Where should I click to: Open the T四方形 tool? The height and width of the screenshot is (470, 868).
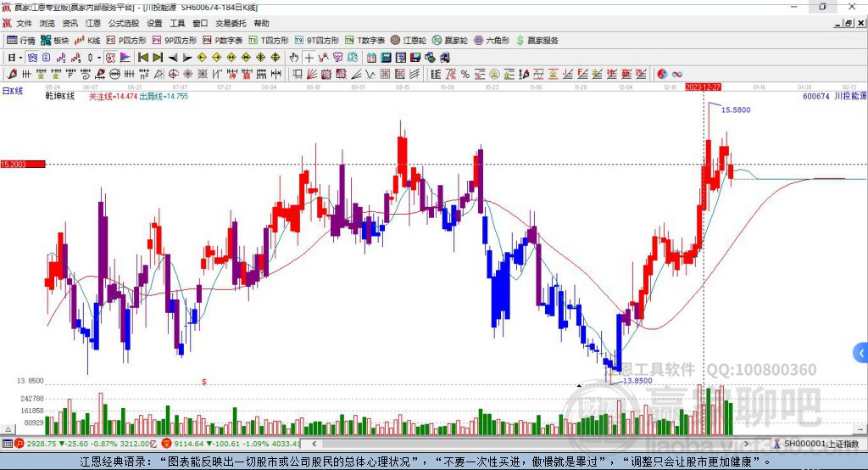click(x=269, y=41)
